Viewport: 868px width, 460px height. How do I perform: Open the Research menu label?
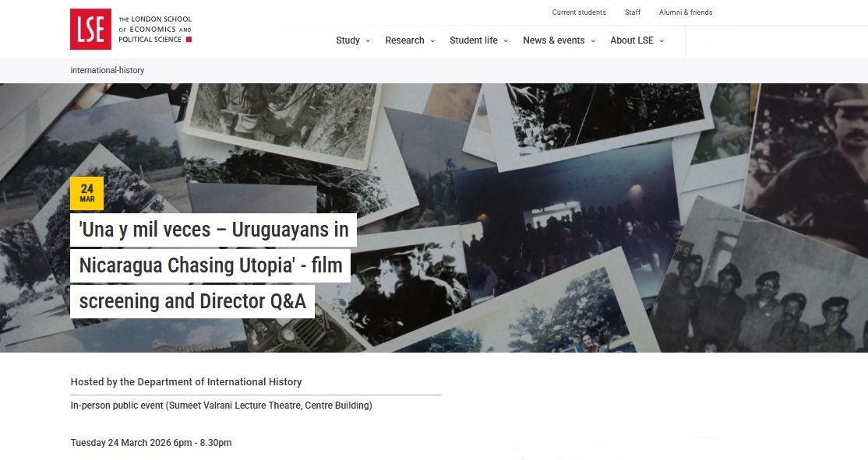click(x=404, y=40)
